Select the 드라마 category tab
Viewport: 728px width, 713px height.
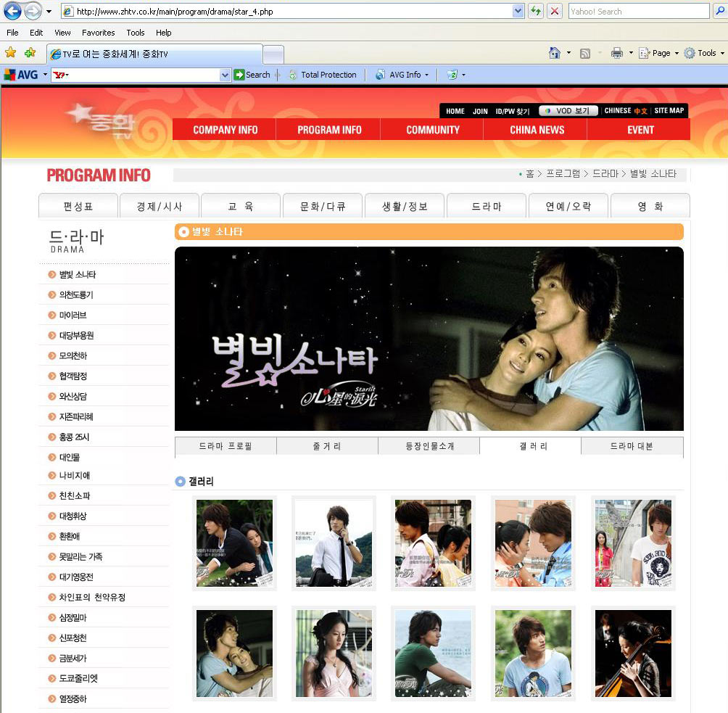486,206
